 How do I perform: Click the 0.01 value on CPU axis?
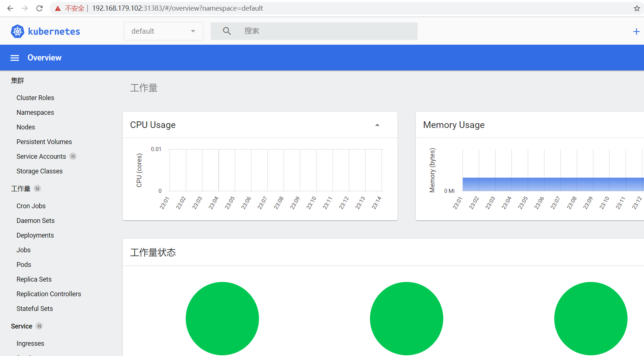click(x=156, y=149)
